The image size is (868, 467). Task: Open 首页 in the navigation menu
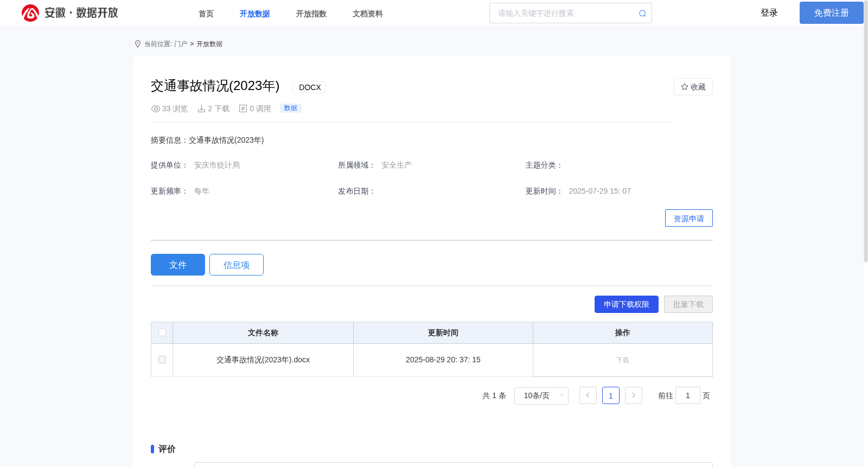pos(206,14)
